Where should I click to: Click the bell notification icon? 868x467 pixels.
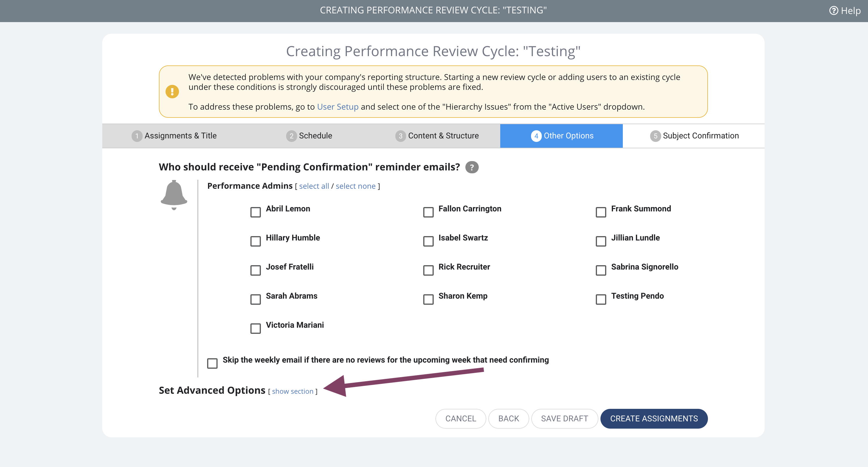[174, 195]
